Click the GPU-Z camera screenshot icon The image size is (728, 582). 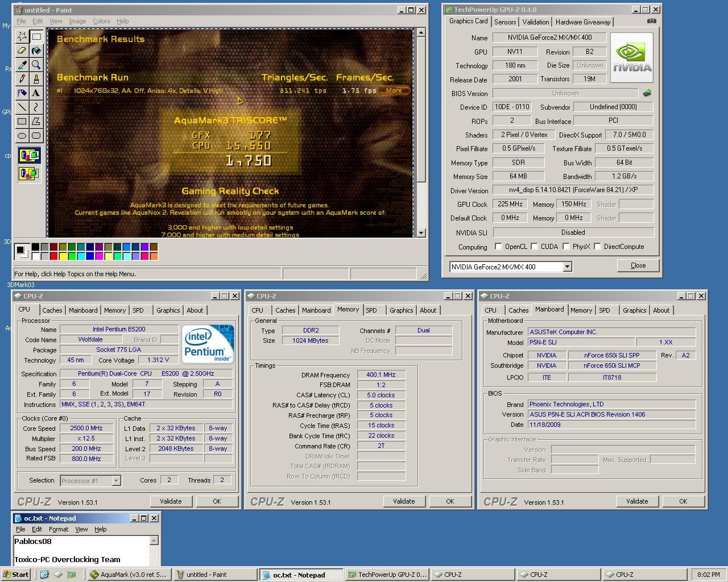point(652,21)
